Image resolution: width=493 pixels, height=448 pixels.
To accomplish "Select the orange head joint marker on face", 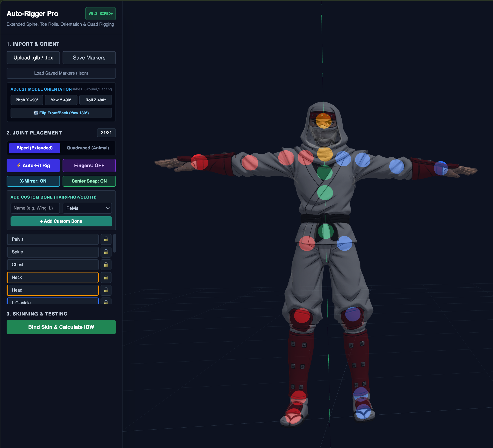I will tap(323, 120).
